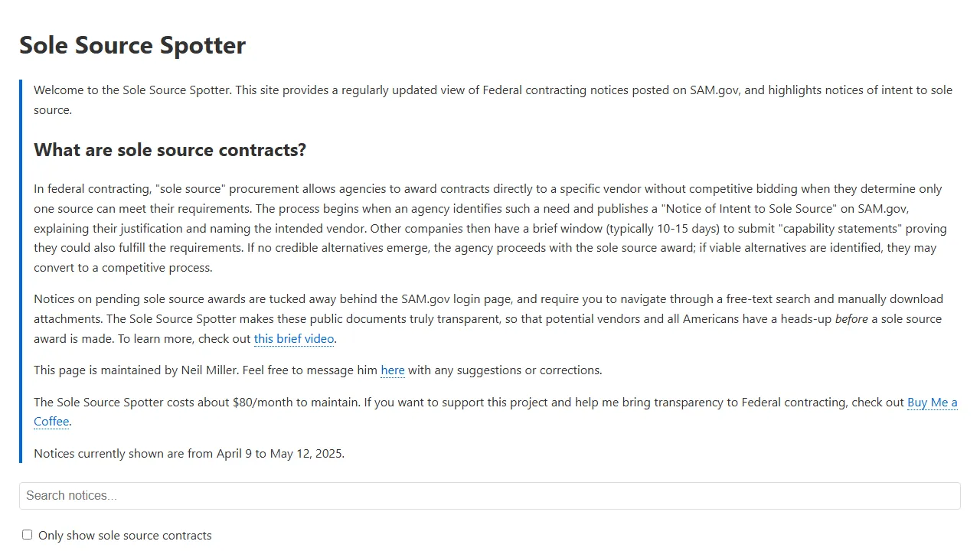This screenshot has width=980, height=551.
Task: Click the contact link for suggestions or corrections
Action: (392, 370)
